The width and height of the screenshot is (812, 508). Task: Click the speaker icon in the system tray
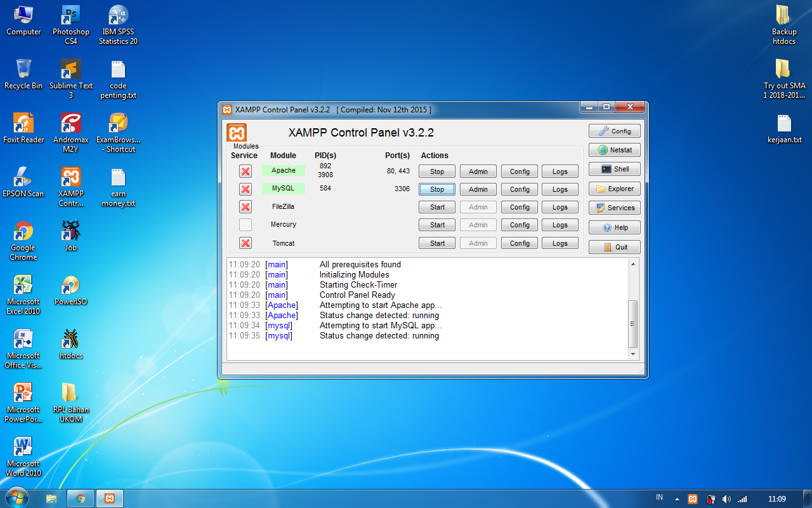(x=726, y=499)
